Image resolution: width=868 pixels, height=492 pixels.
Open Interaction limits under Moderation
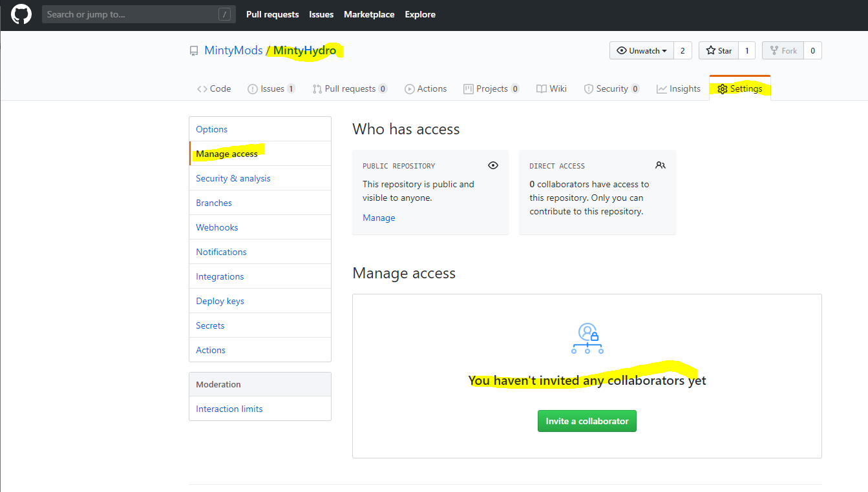click(229, 409)
